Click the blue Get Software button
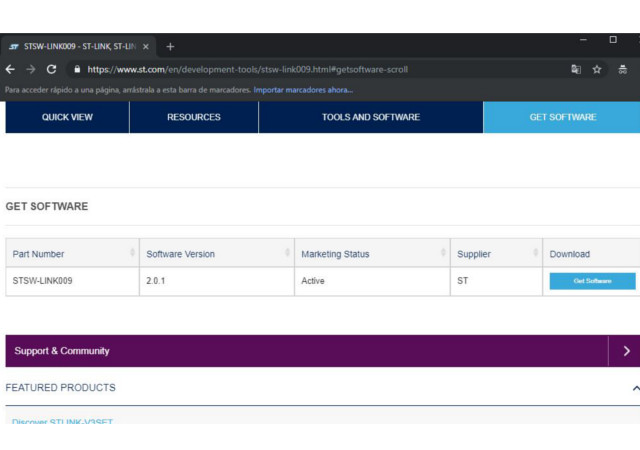Viewport: 640px width, 450px height. pyautogui.click(x=592, y=281)
